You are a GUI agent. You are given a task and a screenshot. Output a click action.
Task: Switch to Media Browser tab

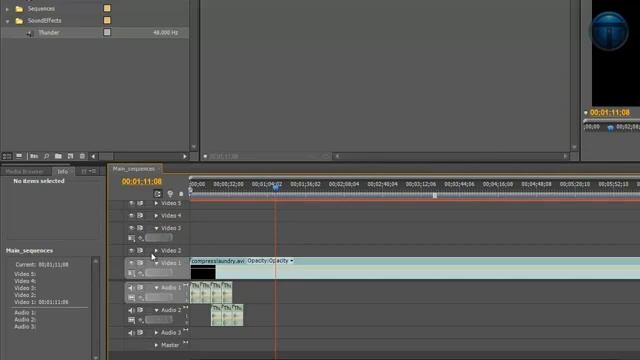tap(24, 171)
